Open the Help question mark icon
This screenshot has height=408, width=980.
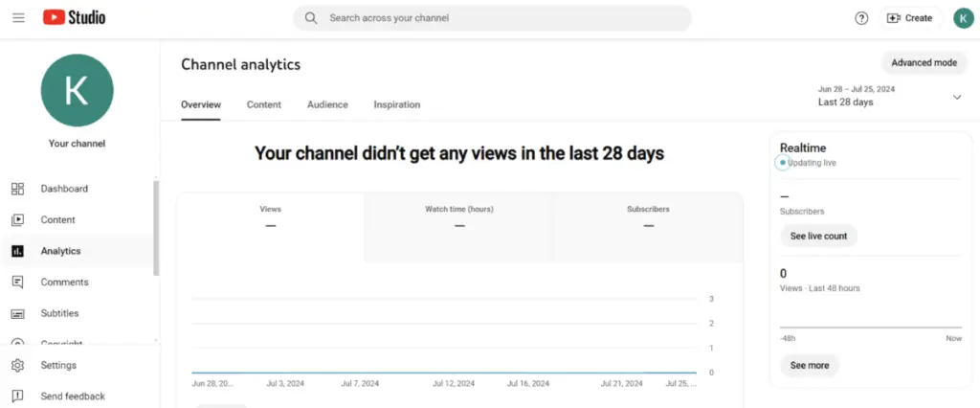[x=861, y=18]
